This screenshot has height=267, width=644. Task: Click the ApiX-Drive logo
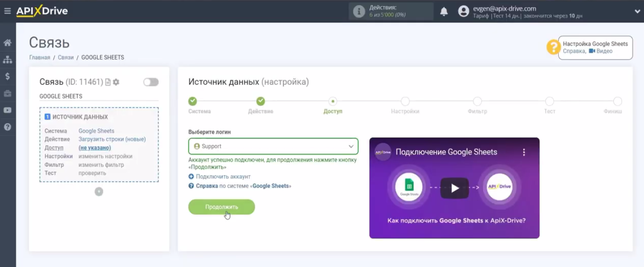tap(42, 11)
